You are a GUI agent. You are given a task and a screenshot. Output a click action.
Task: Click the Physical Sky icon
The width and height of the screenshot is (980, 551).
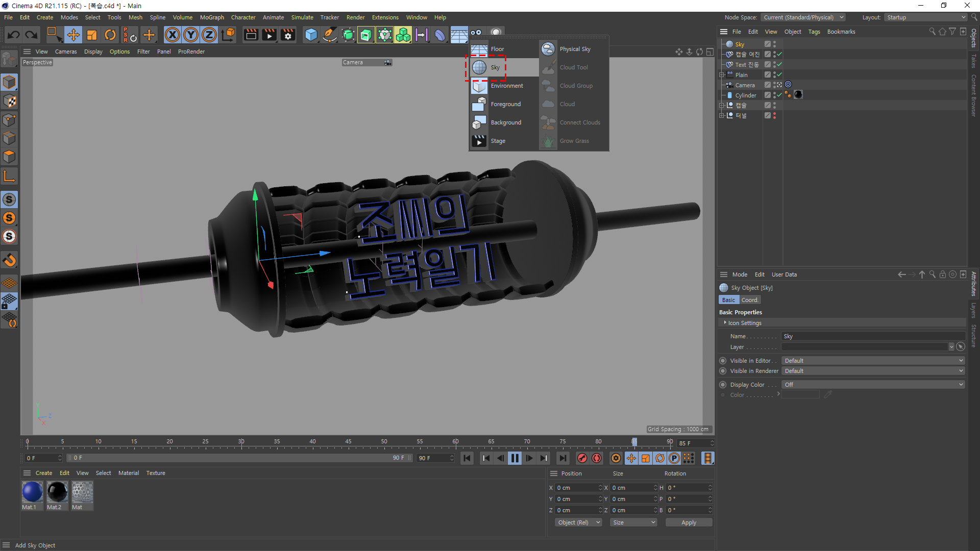coord(548,49)
